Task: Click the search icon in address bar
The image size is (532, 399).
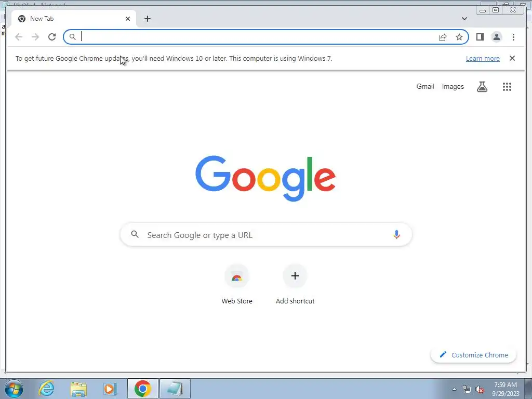Action: click(x=72, y=37)
